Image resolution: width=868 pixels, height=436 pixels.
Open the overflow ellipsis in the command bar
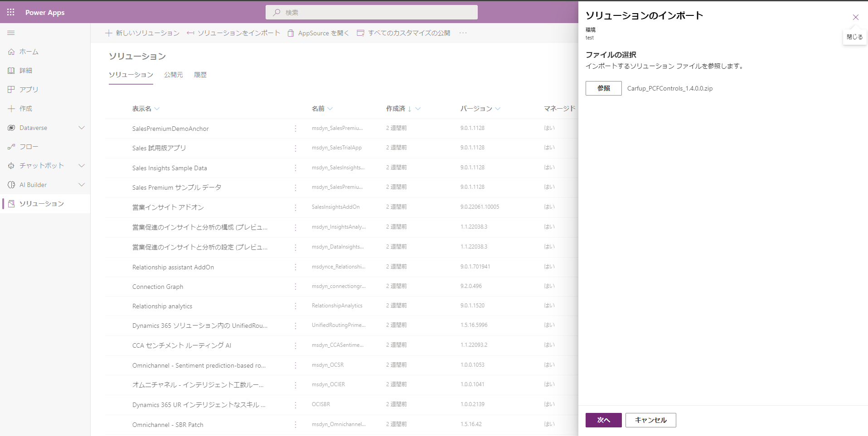463,33
